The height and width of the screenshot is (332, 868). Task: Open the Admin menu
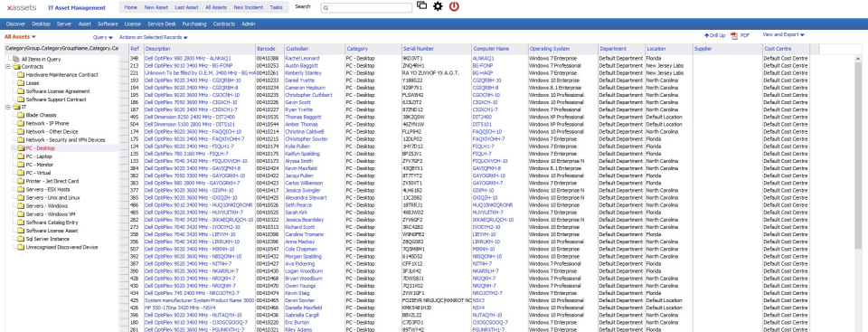(x=249, y=24)
